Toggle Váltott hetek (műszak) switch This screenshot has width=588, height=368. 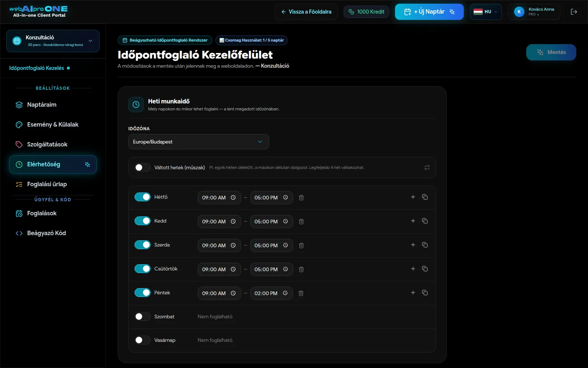142,167
